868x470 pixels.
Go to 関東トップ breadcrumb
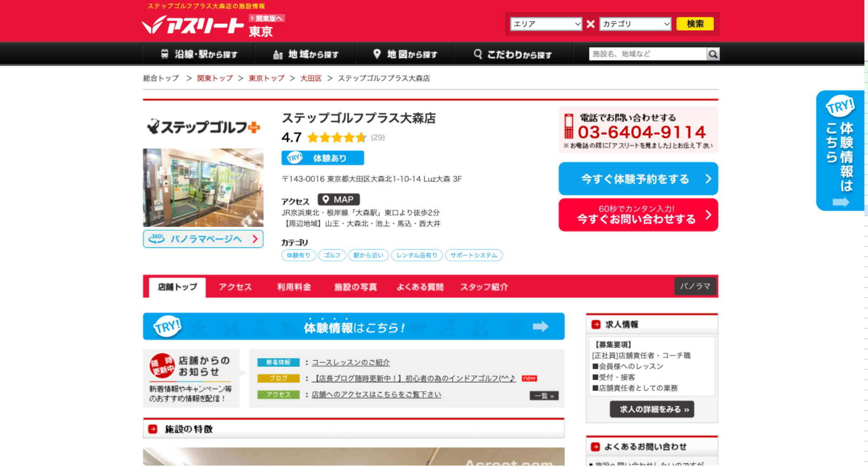pos(215,78)
